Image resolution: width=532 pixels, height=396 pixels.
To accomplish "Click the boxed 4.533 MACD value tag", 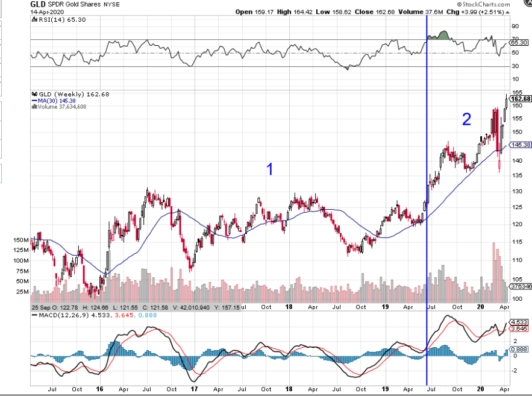I will [x=519, y=322].
